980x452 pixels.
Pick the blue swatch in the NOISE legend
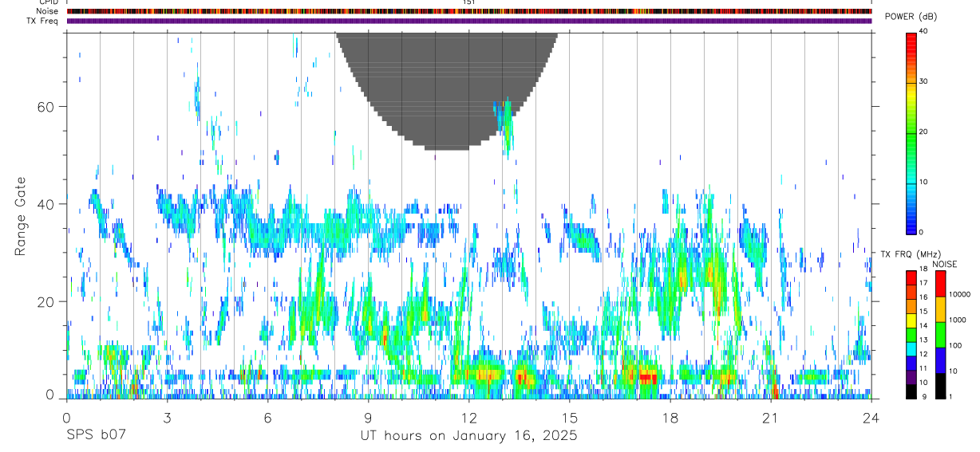click(941, 360)
